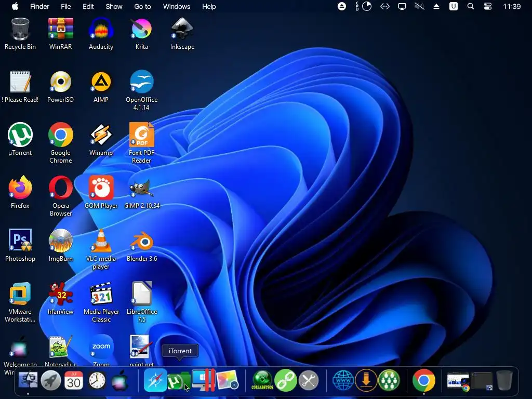Open Control Center toggles icon
Viewport: 532px width, 399px height.
(487, 6)
